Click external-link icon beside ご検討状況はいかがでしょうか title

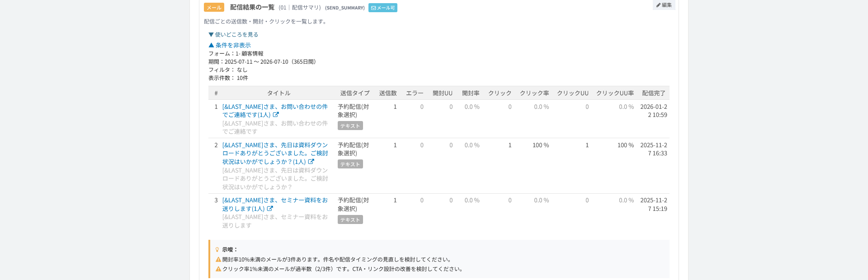[311, 162]
